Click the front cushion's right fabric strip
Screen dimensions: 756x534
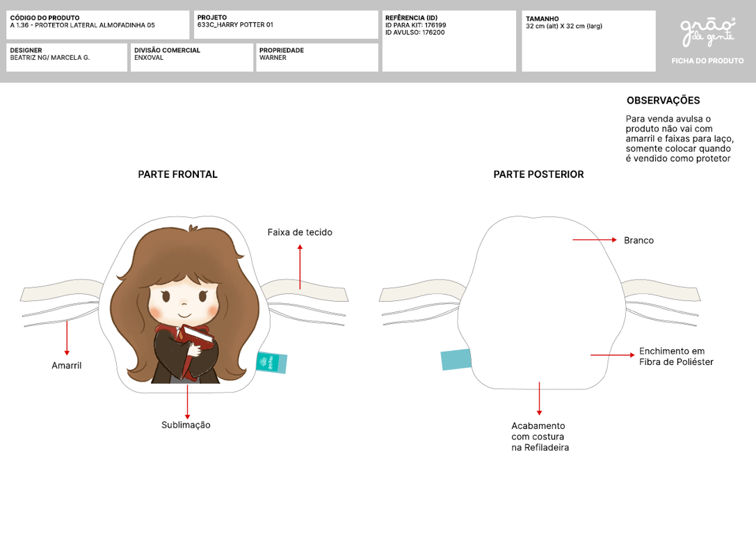(x=305, y=291)
